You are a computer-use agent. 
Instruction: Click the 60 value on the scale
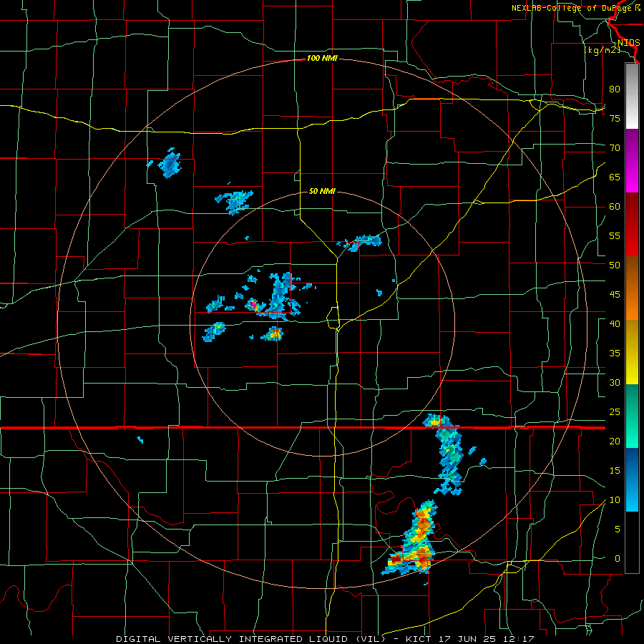coord(615,207)
